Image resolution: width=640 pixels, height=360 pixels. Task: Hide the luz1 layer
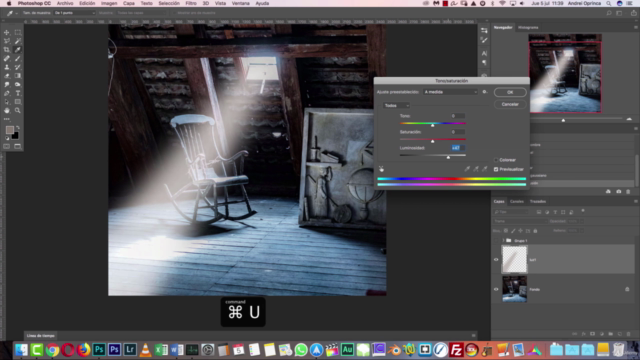pyautogui.click(x=496, y=260)
